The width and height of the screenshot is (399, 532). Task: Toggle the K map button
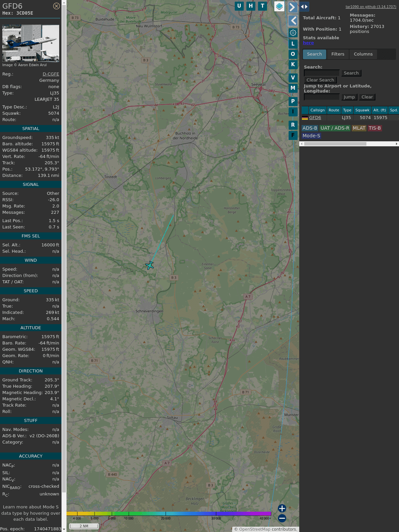click(x=293, y=65)
